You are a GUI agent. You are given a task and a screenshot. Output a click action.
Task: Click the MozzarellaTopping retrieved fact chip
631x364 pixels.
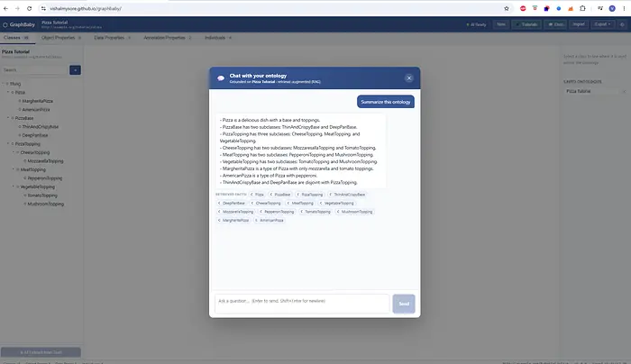click(235, 212)
